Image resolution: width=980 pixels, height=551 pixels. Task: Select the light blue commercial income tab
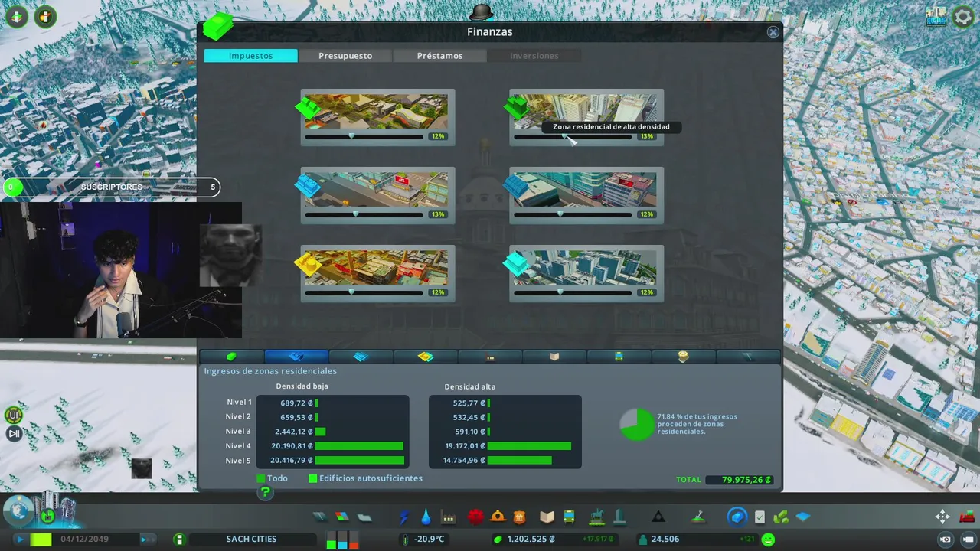(361, 357)
